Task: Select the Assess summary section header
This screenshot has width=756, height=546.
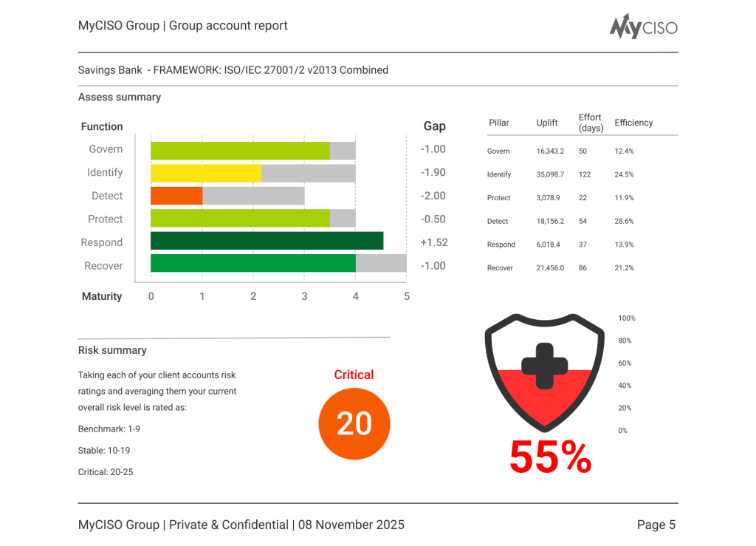Action: [119, 97]
